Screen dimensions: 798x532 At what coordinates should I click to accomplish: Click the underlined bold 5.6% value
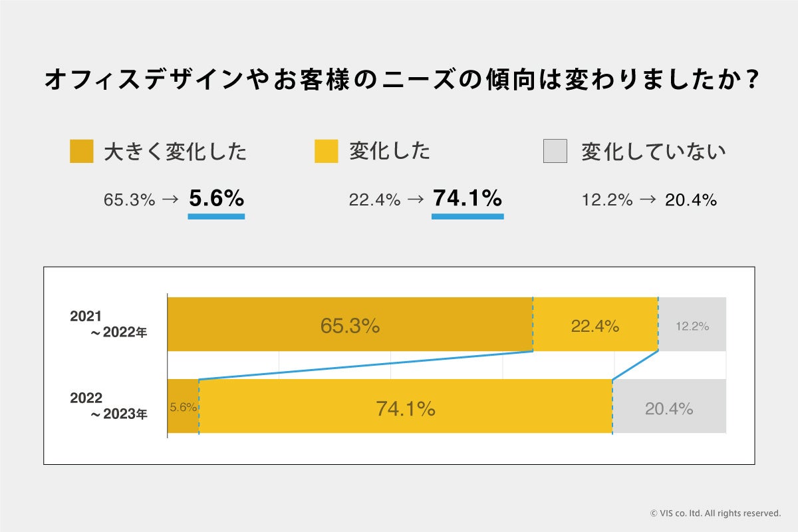(x=216, y=198)
